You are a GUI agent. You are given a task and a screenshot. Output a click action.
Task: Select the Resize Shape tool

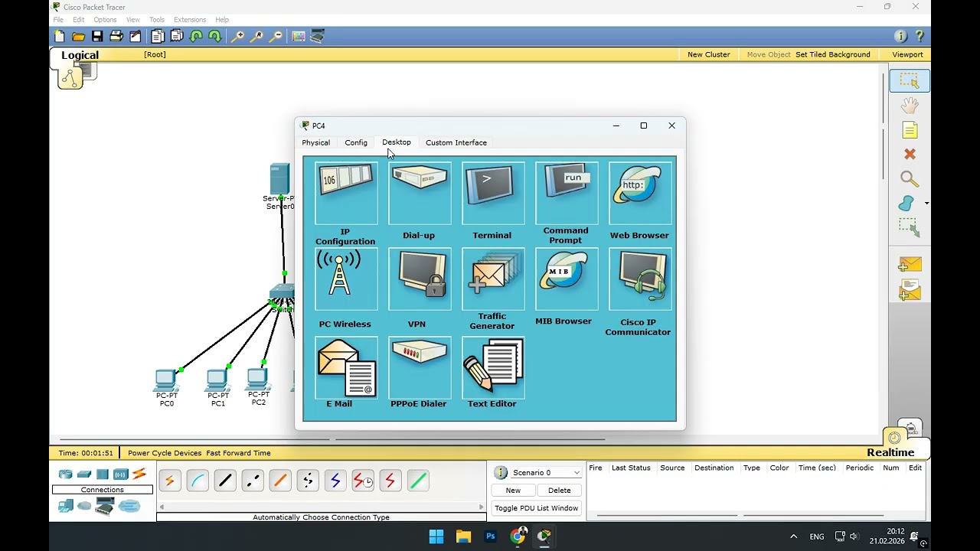pos(910,227)
